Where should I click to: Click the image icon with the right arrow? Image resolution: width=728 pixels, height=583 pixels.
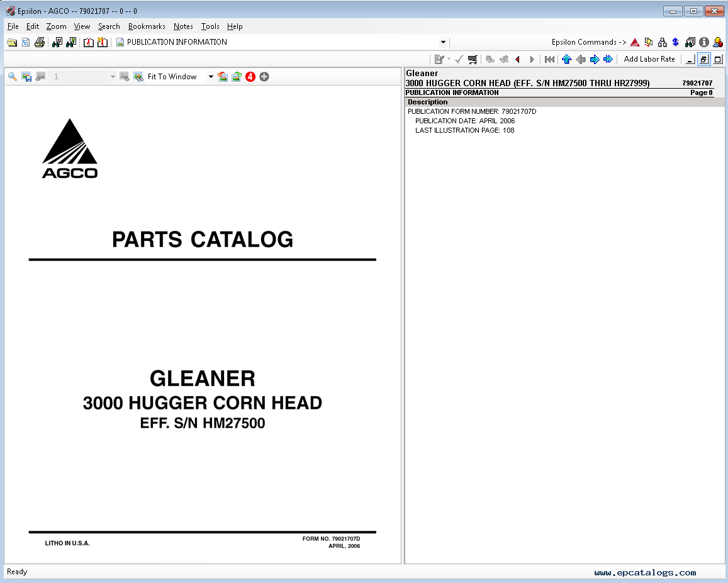coord(125,77)
